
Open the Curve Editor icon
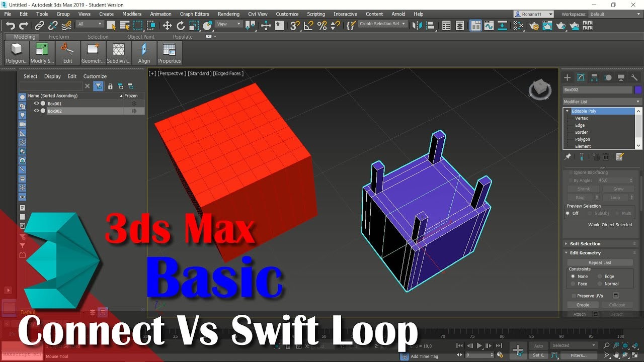pyautogui.click(x=489, y=26)
